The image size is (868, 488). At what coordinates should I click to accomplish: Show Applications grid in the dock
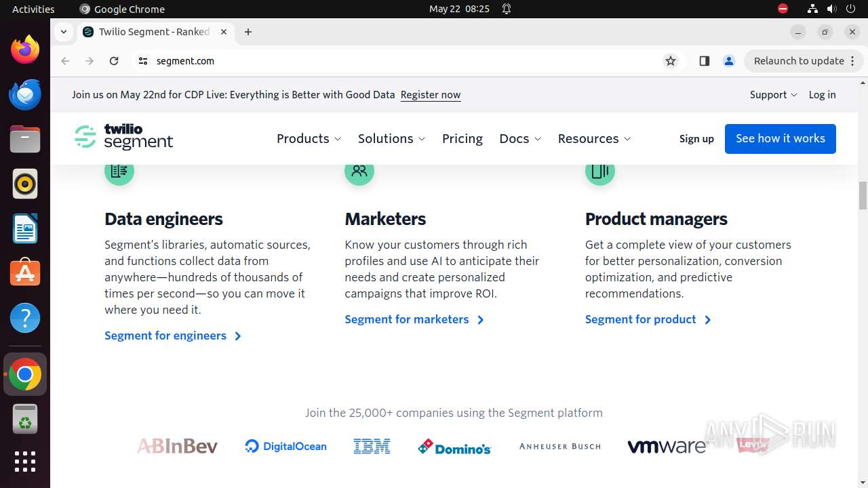tap(25, 462)
